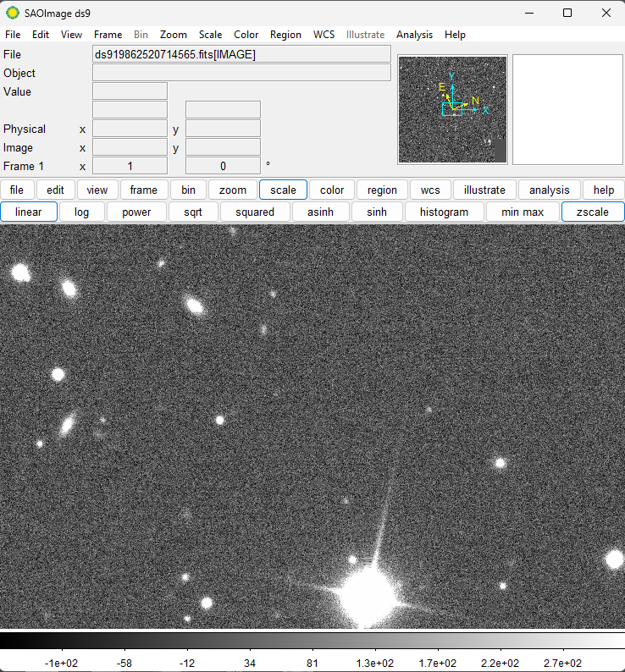
Task: Open the Region menu
Action: [x=285, y=35]
